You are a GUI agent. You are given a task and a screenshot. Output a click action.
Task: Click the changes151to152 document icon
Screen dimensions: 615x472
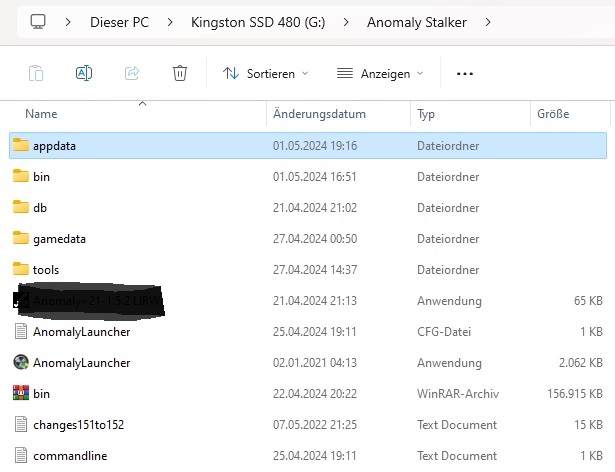point(21,424)
